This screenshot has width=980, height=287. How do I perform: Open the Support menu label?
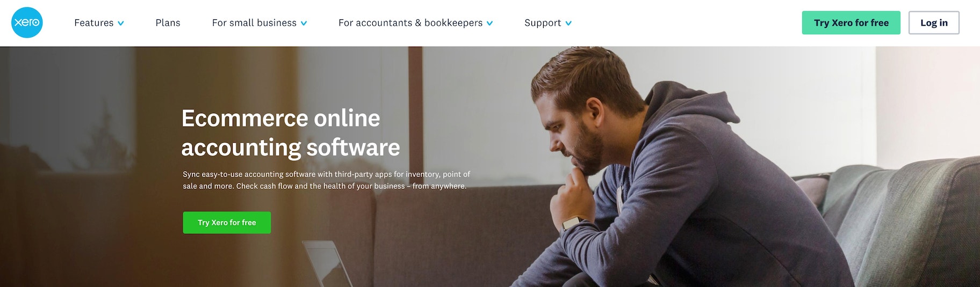click(x=543, y=23)
